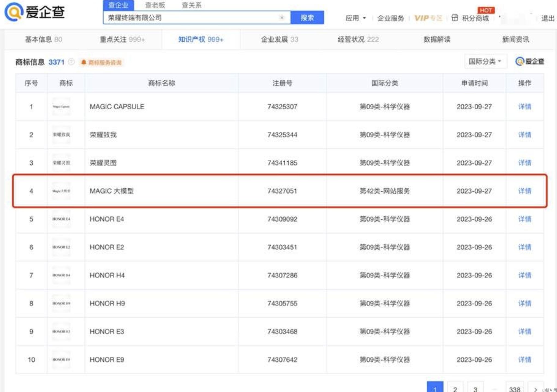Open the HONOR E2 trademark thumbnail
This screenshot has height=392, width=557.
[61, 247]
